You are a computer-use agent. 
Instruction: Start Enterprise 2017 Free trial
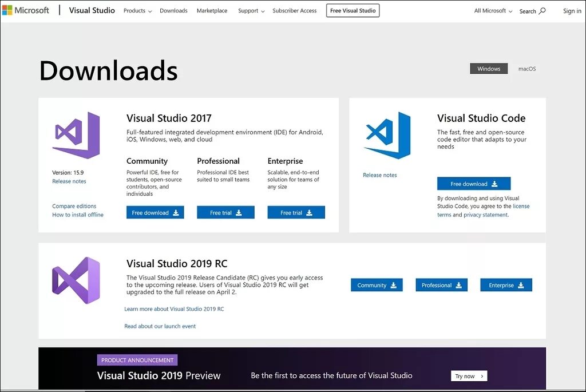[x=296, y=212]
